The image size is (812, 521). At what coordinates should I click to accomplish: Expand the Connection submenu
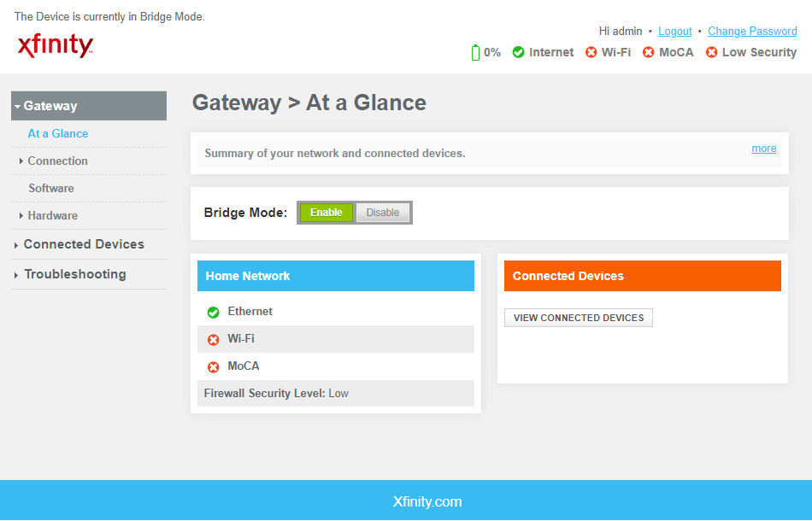[x=57, y=161]
